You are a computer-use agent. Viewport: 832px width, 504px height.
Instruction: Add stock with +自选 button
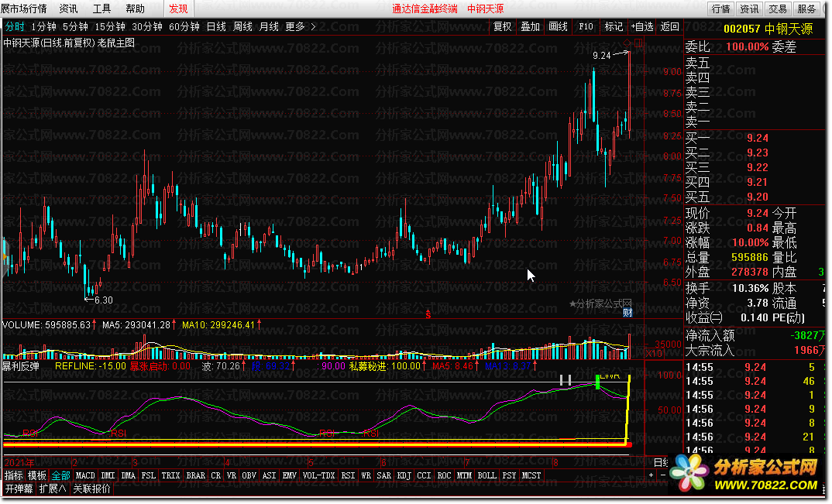(x=642, y=26)
